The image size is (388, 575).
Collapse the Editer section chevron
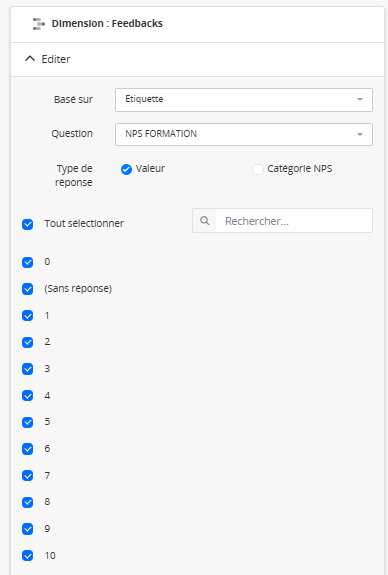tap(30, 59)
